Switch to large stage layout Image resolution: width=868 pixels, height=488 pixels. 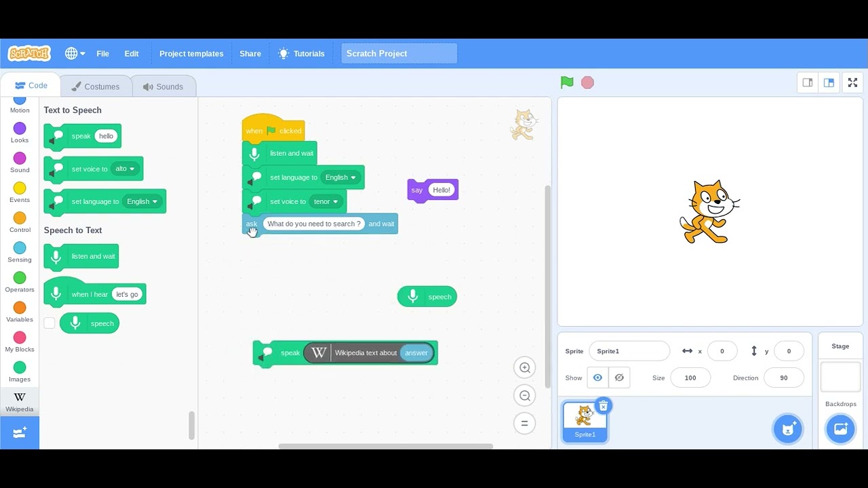829,83
